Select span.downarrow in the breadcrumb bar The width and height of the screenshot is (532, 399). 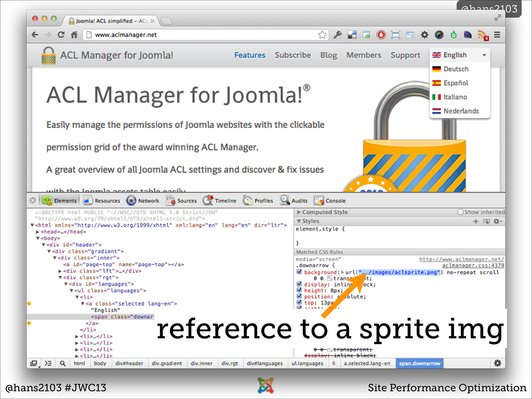[x=420, y=363]
